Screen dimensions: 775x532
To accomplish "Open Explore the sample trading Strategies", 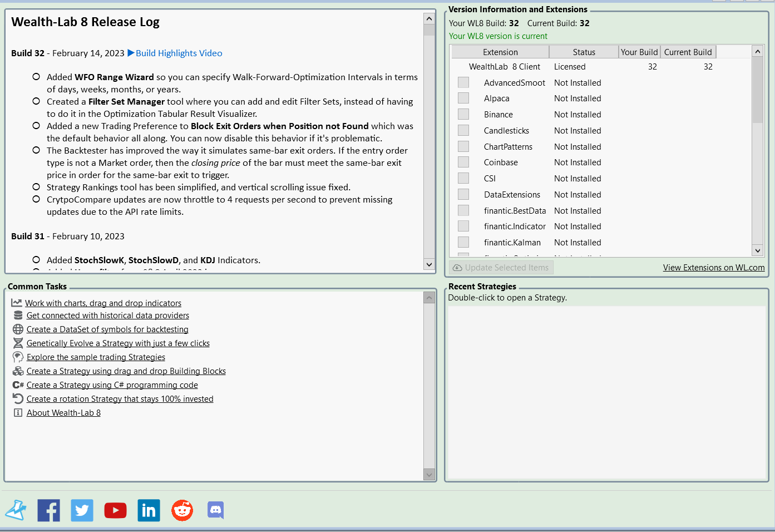I will tap(96, 357).
